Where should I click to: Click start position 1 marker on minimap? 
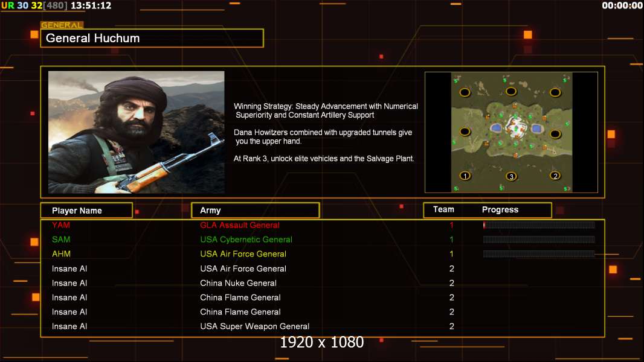(465, 176)
